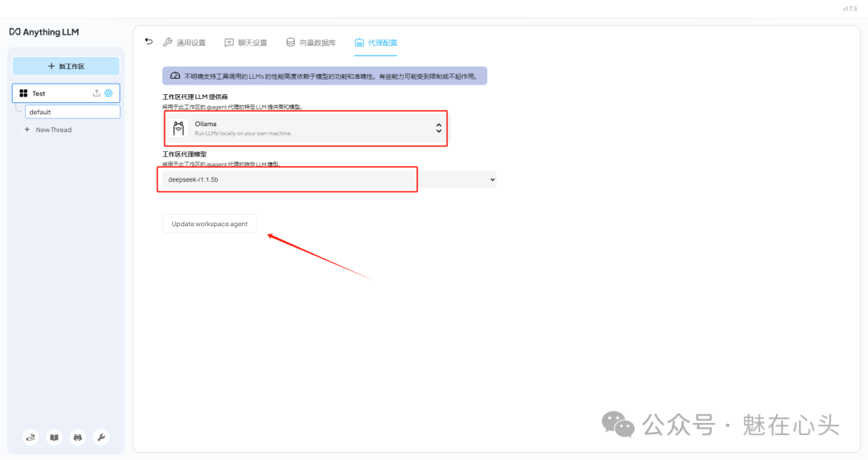This screenshot has width=868, height=460.
Task: Open Test workspace settings gear
Action: 108,93
